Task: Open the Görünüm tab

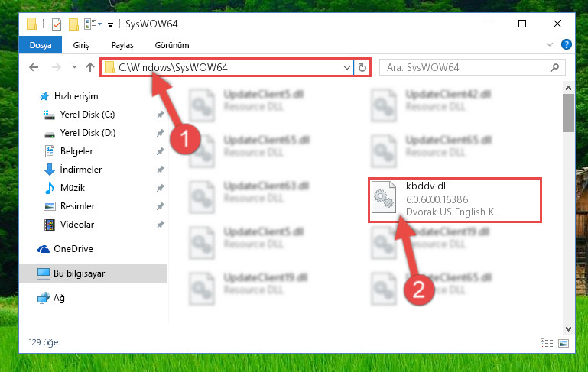Action: [172, 45]
